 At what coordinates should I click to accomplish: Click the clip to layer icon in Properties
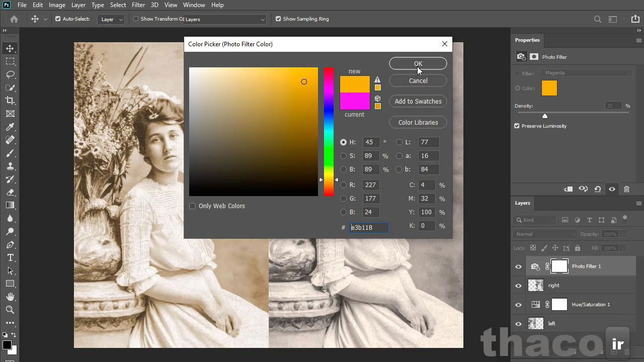click(569, 189)
